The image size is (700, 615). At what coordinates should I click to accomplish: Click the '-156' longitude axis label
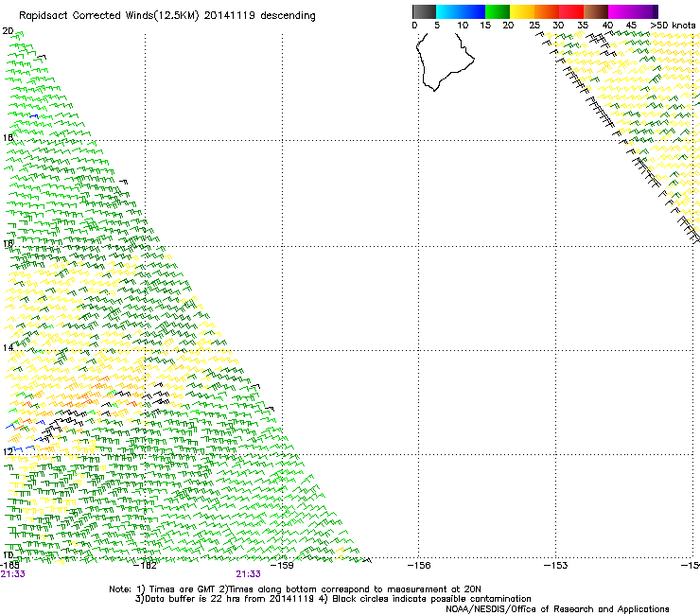419,566
